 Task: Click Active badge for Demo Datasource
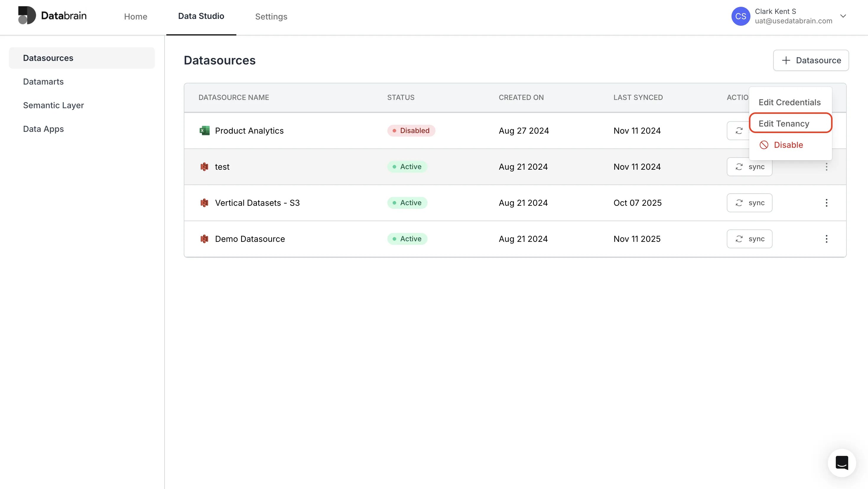point(407,239)
